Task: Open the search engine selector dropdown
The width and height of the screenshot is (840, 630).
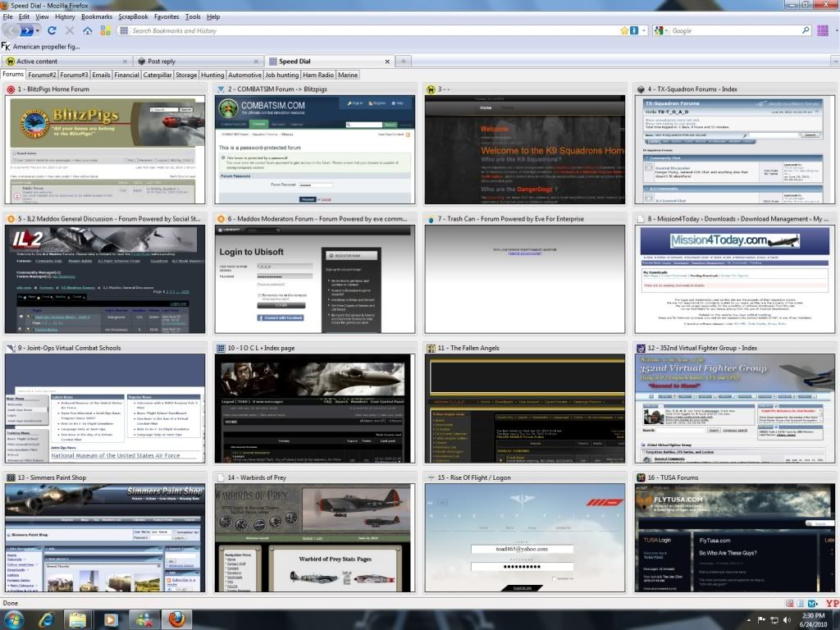Action: pos(662,30)
